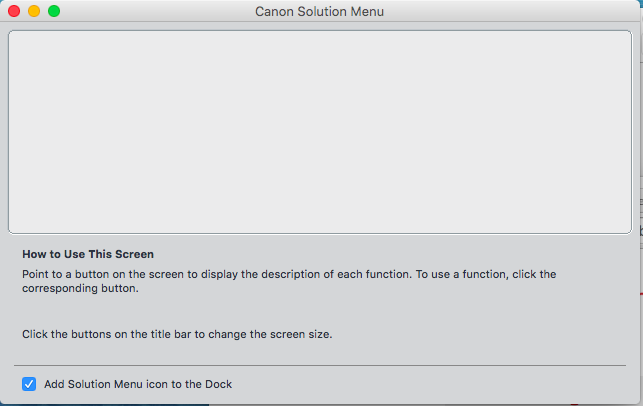Click the horizontal separator above the checkbox
Image resolution: width=643 pixels, height=406 pixels.
320,365
